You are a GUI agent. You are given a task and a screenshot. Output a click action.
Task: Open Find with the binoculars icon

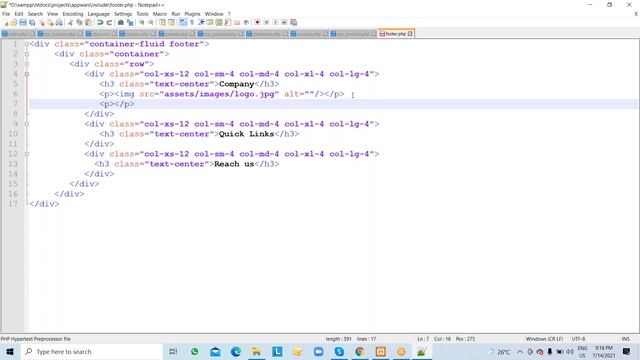click(x=120, y=22)
